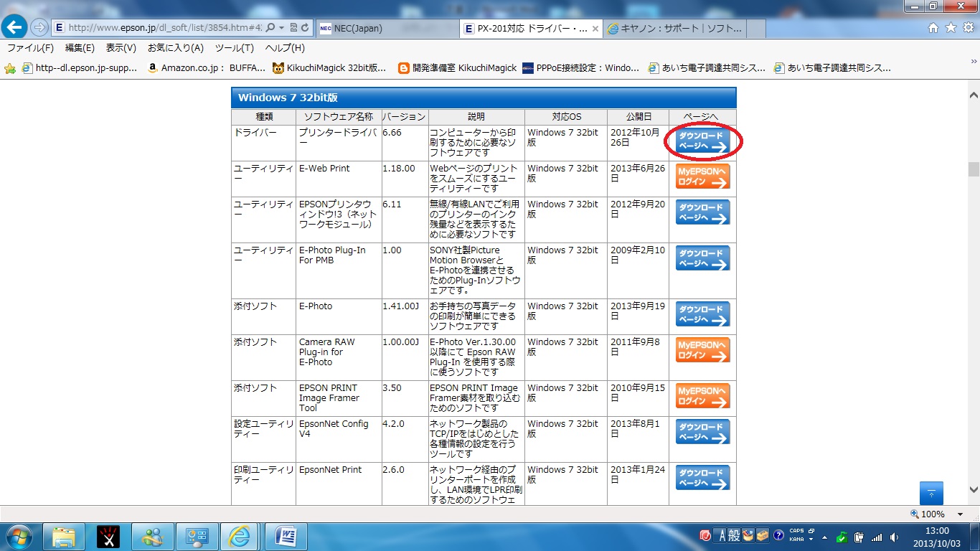Click download page button for プリンタードライバー

pyautogui.click(x=702, y=141)
